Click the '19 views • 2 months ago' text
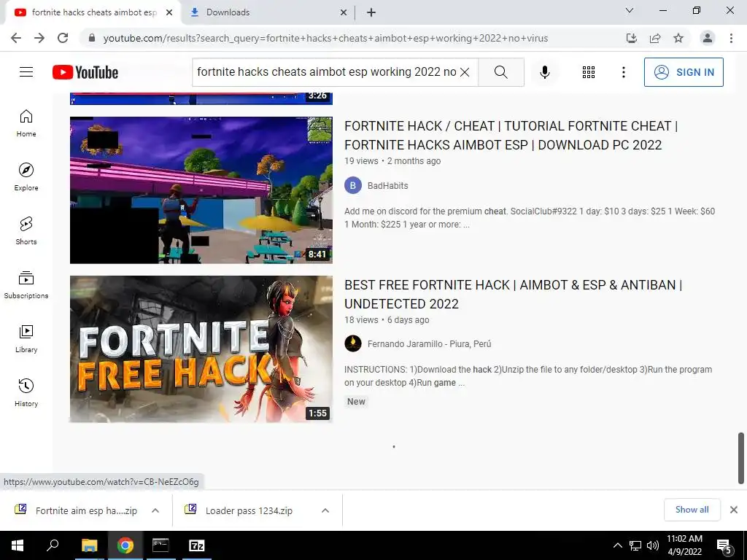 tap(392, 161)
